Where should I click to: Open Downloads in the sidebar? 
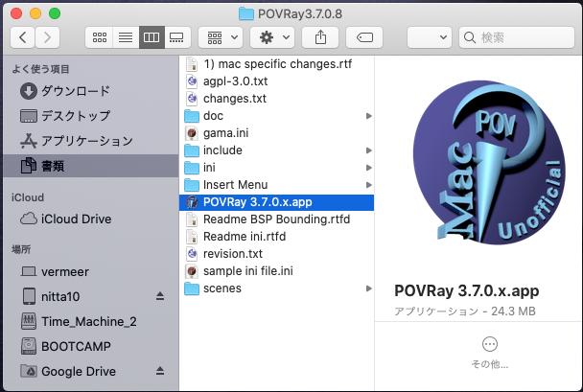click(x=72, y=91)
